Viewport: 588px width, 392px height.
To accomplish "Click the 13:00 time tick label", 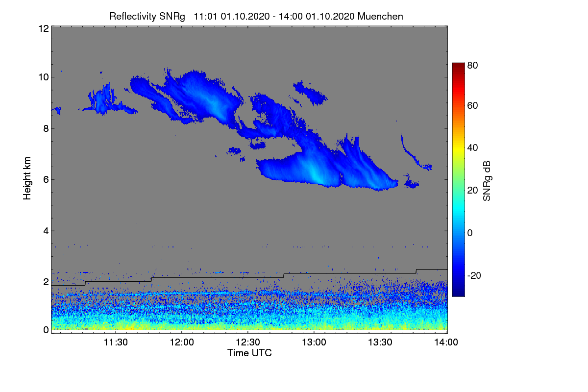I will [314, 343].
